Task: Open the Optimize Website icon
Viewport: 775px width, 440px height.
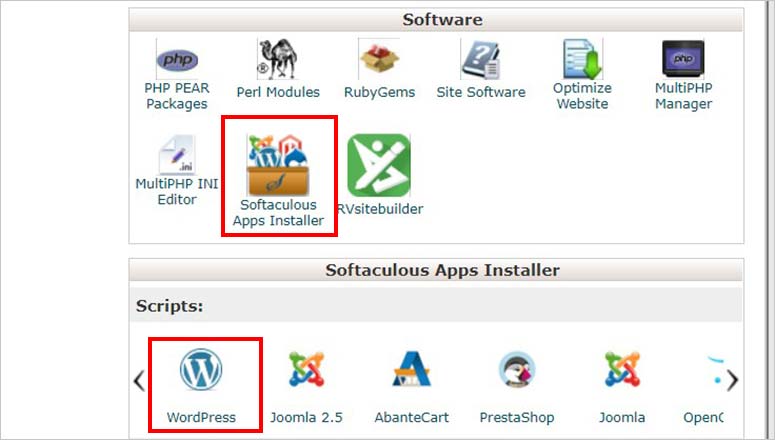Action: coord(582,59)
